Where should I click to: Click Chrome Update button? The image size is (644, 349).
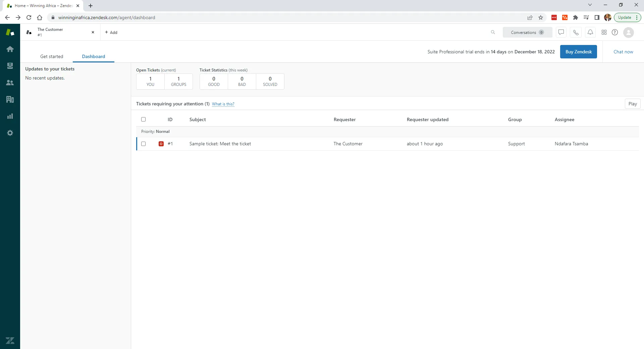pos(627,17)
